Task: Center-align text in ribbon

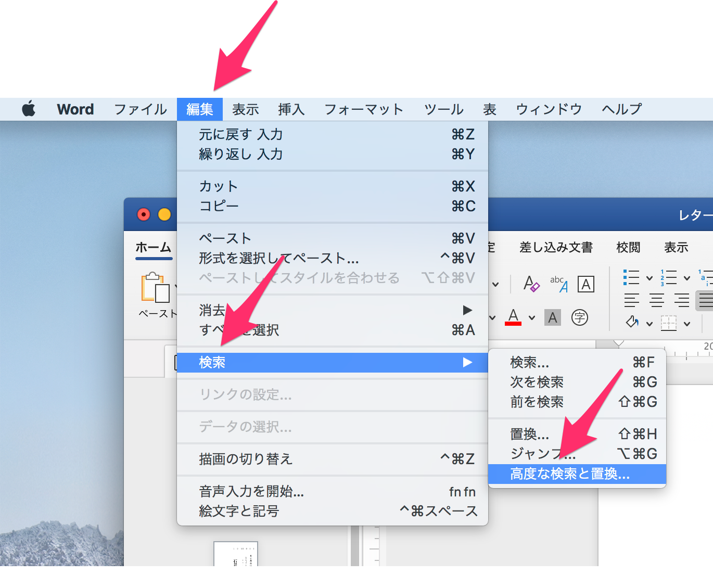Action: point(657,300)
